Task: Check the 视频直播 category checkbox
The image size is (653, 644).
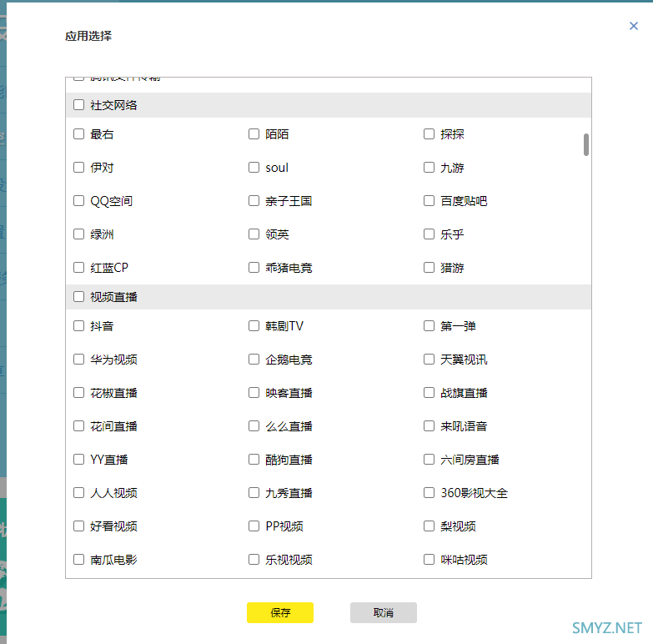Action: point(78,297)
